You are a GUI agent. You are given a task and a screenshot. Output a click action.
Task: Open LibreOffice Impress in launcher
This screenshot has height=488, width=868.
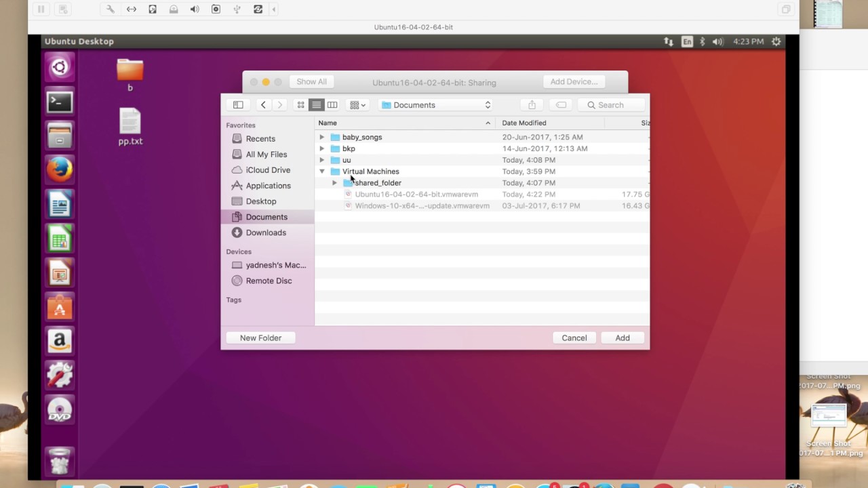pyautogui.click(x=60, y=272)
